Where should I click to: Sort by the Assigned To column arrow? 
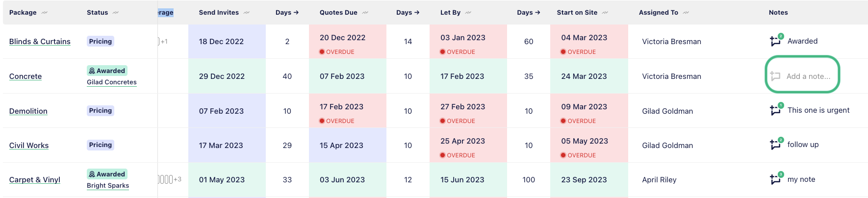(x=686, y=13)
